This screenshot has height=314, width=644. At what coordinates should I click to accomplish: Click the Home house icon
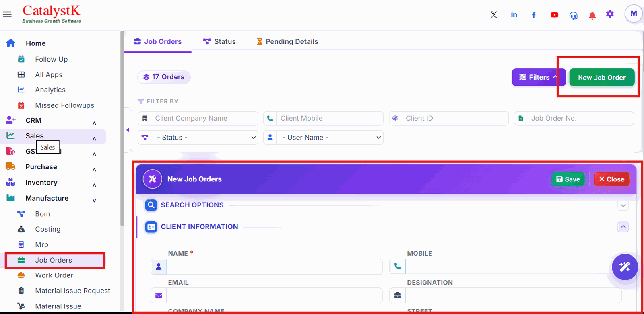(x=11, y=43)
